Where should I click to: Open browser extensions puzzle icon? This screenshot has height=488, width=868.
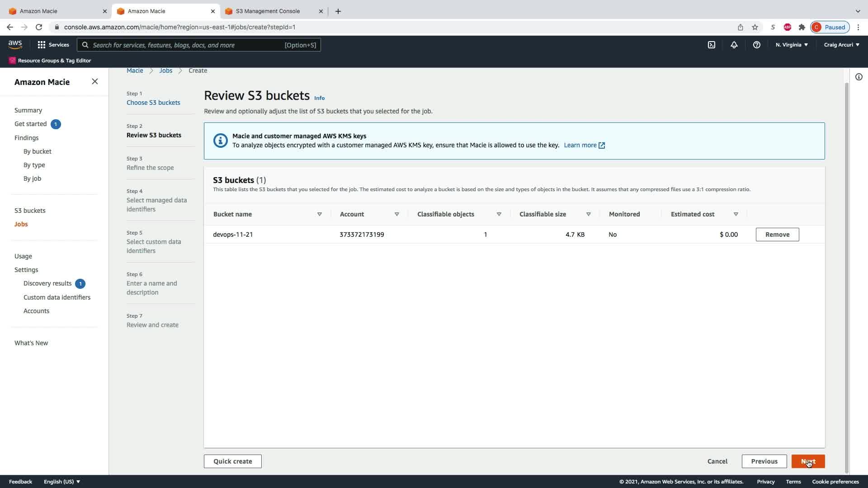pos(802,27)
